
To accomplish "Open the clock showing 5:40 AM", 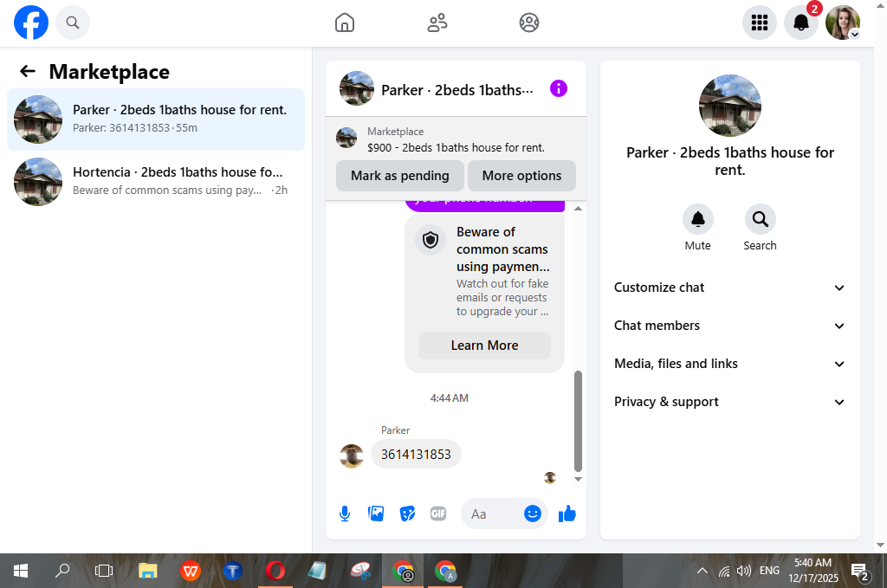I will tap(813, 571).
